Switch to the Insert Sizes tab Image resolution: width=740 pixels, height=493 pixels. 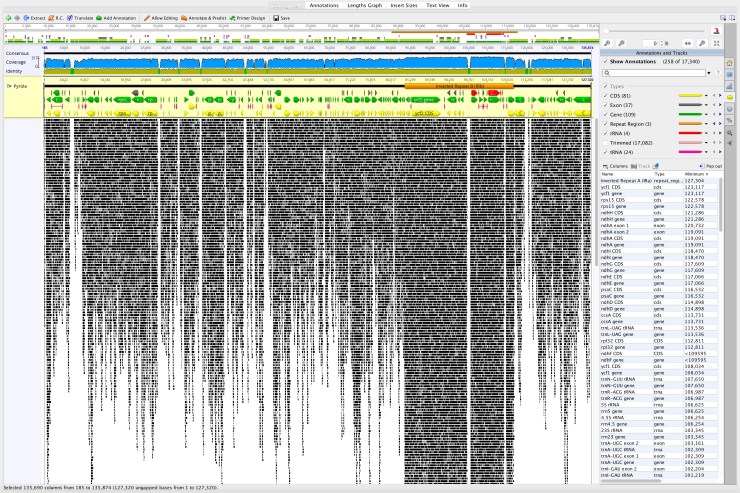[404, 5]
